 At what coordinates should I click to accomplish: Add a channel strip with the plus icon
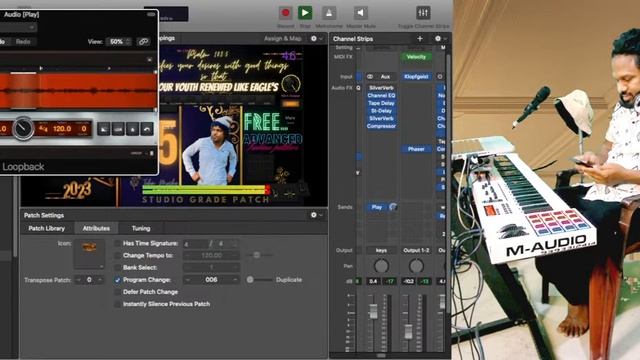click(420, 39)
